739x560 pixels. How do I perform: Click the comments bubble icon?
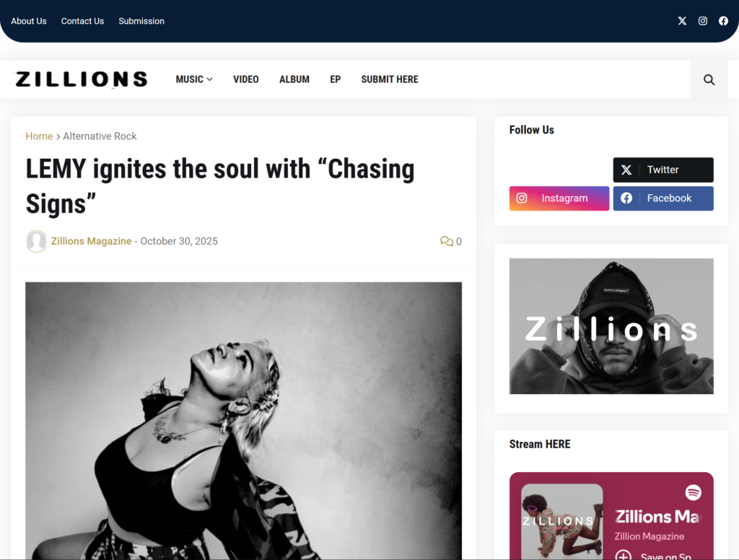(446, 241)
